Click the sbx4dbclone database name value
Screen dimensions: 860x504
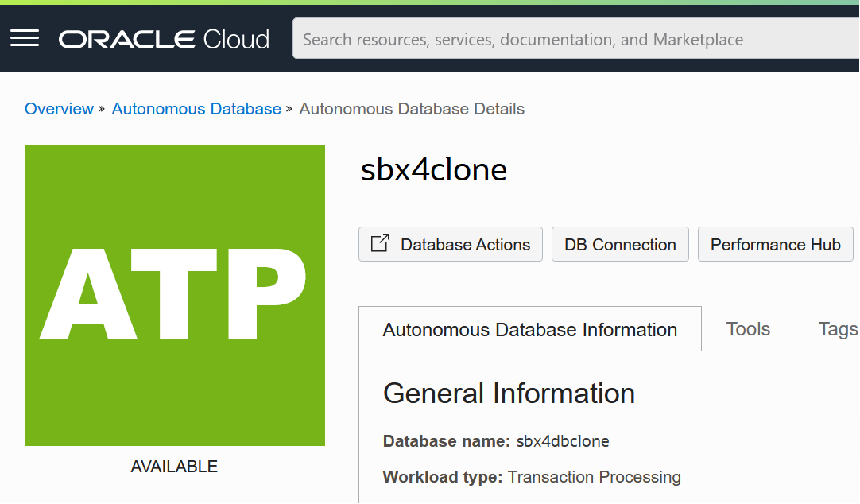[x=563, y=441]
